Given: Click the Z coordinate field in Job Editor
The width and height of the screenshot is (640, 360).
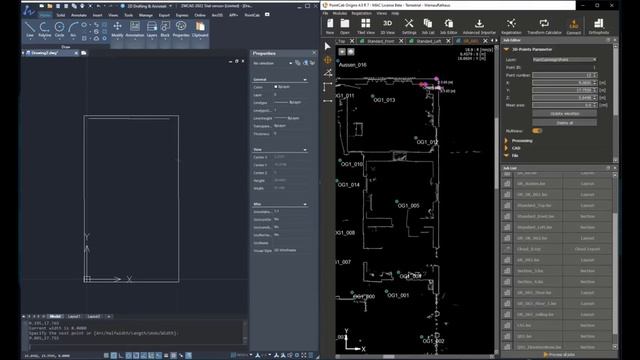Looking at the screenshot, I should coord(564,98).
